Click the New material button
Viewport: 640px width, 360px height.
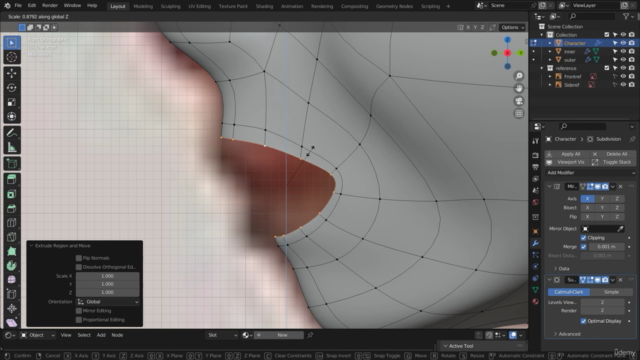282,335
